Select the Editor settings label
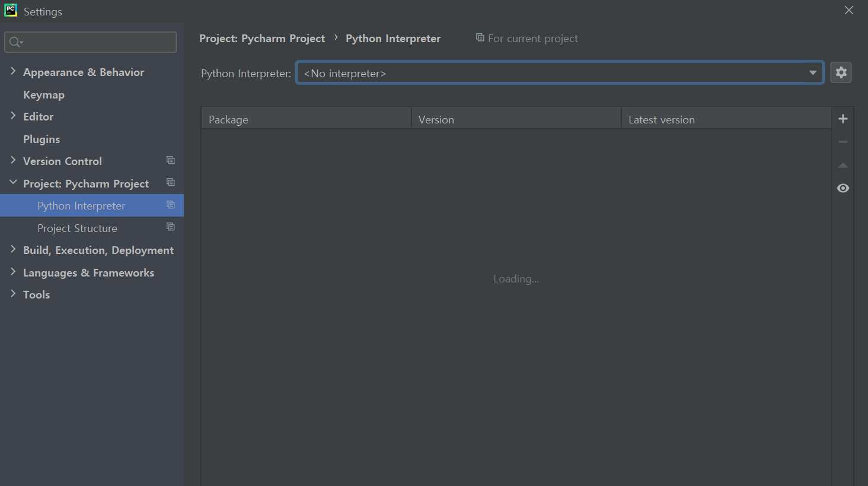The height and width of the screenshot is (486, 868). pos(38,117)
